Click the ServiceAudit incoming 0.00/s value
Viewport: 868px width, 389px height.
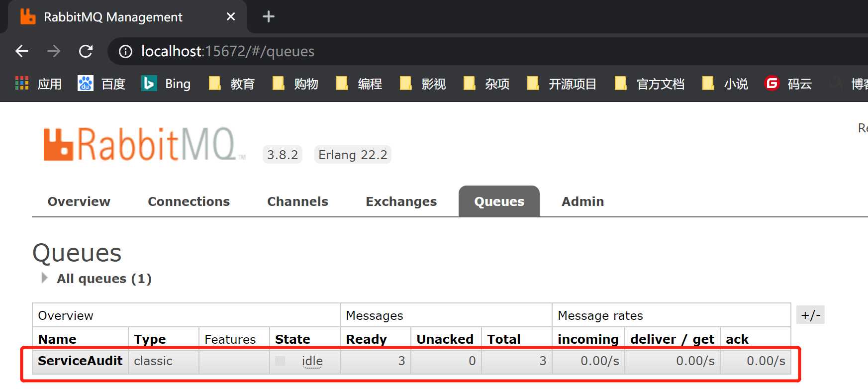click(x=600, y=361)
